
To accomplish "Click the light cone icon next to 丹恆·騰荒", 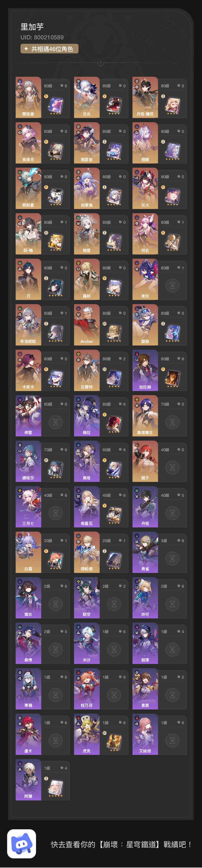I will tap(172, 105).
